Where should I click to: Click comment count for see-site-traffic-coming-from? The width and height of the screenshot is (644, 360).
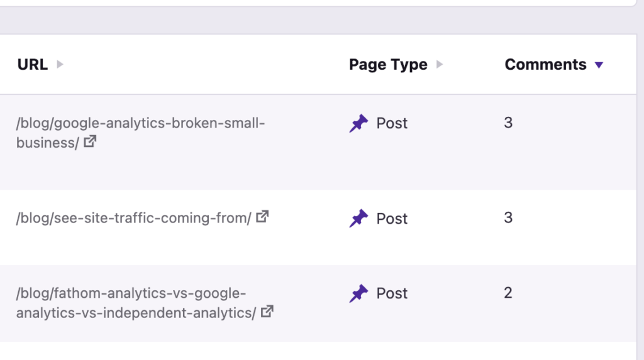508,218
